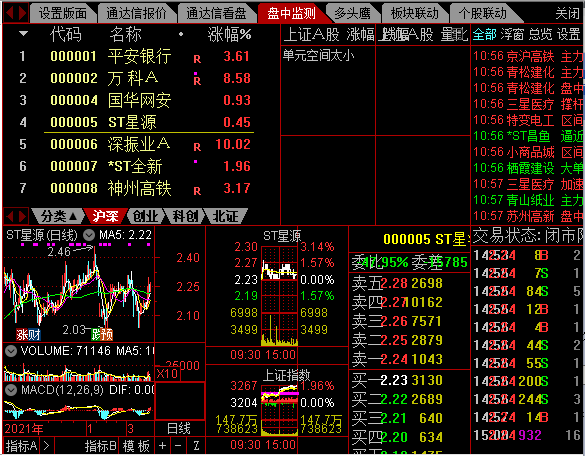This screenshot has height=456, width=585.
Task: Open the 10:57 苏州高新 alert entry
Action: point(528,216)
